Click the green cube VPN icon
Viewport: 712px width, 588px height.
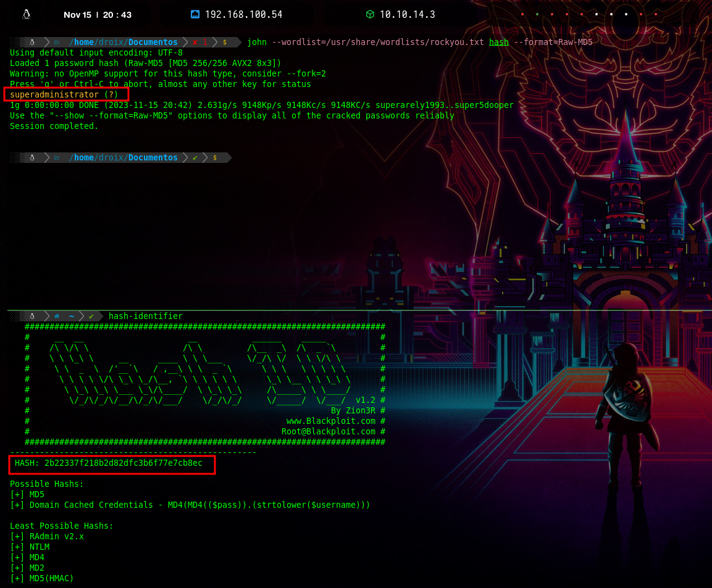[x=370, y=14]
